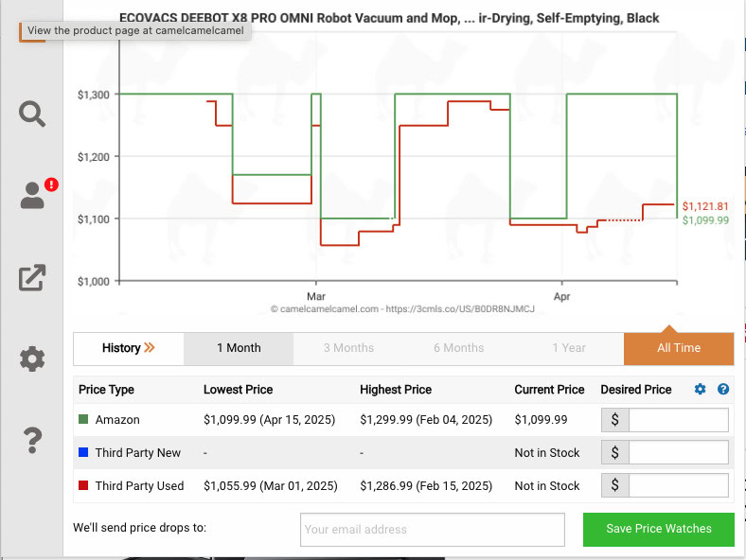
Task: Click the Amazon desired price input
Action: pos(678,420)
